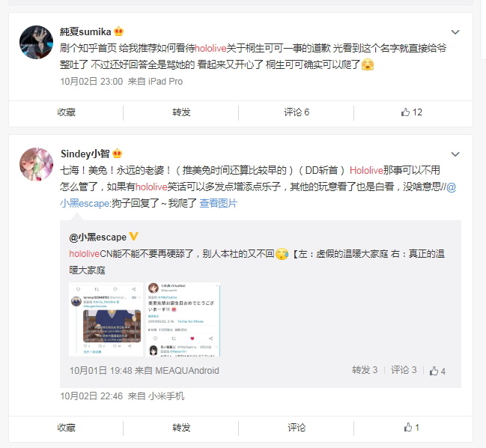Click crown badge next to 純夏sumika
Screen dimensions: 486x448
[119, 31]
